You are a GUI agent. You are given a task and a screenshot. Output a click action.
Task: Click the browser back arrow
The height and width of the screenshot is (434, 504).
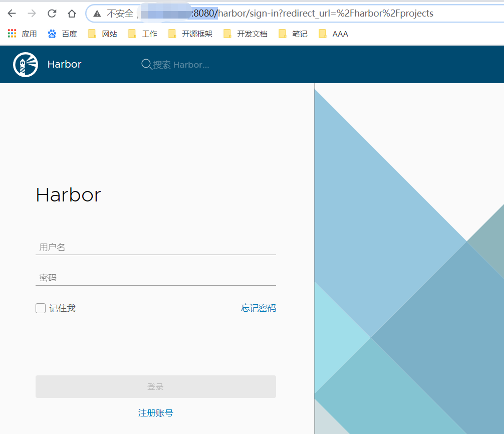point(12,13)
